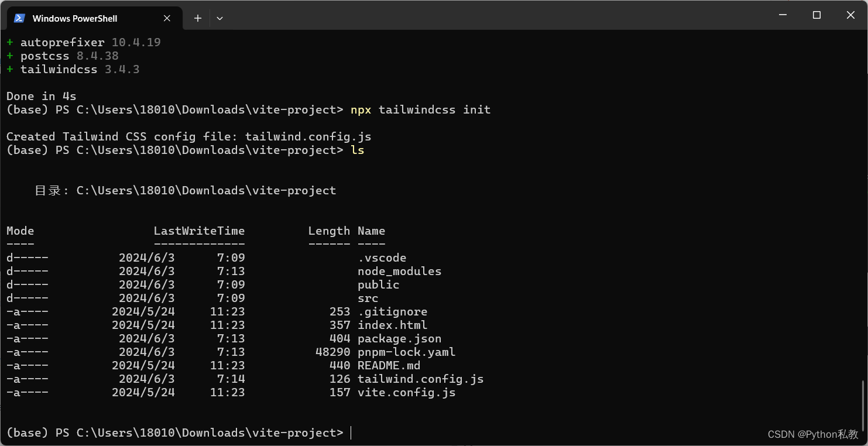
Task: Click 'tailwindcss 3.4.3' output line
Action: click(73, 69)
